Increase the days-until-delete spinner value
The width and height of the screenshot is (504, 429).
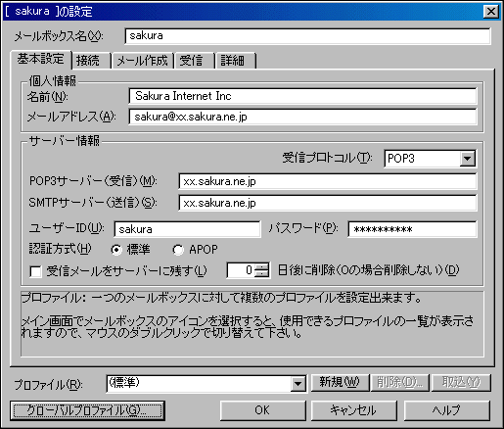261,266
